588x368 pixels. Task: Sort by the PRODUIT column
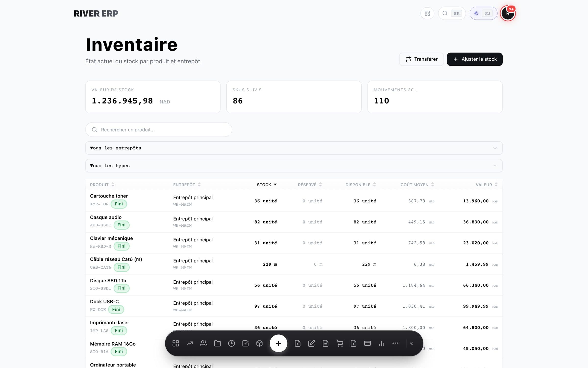click(102, 184)
